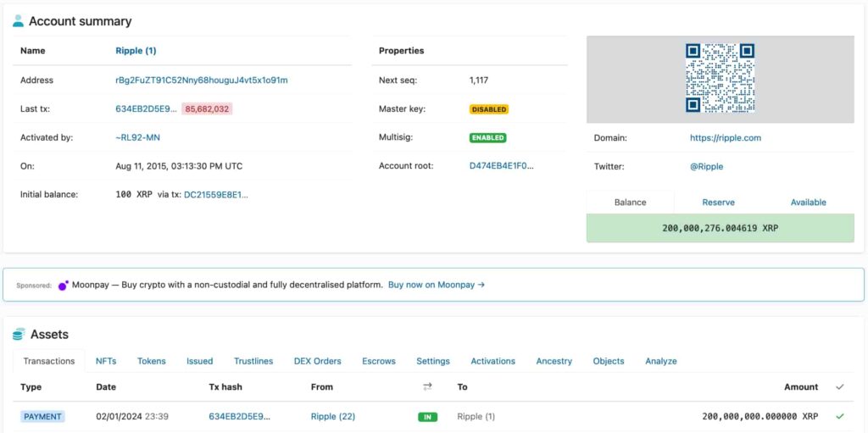Click the checkmark header icon beside Amount
This screenshot has height=433, width=868.
(840, 387)
